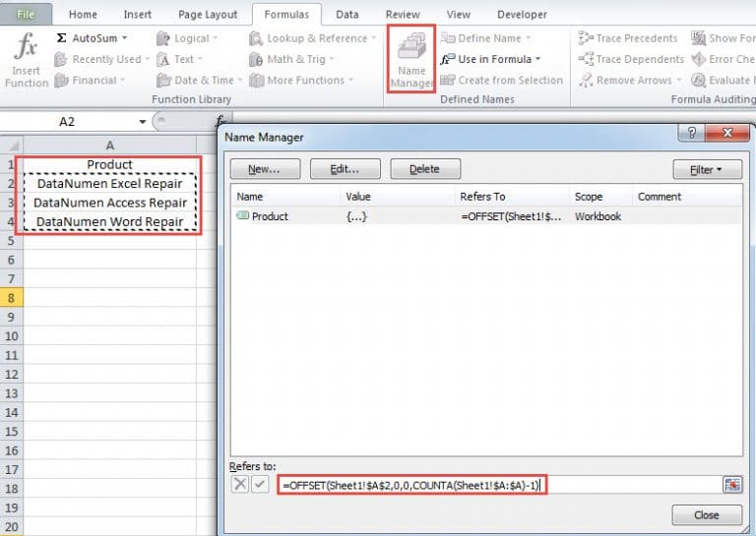Expand Use in Formula dropdown arrow

537,59
